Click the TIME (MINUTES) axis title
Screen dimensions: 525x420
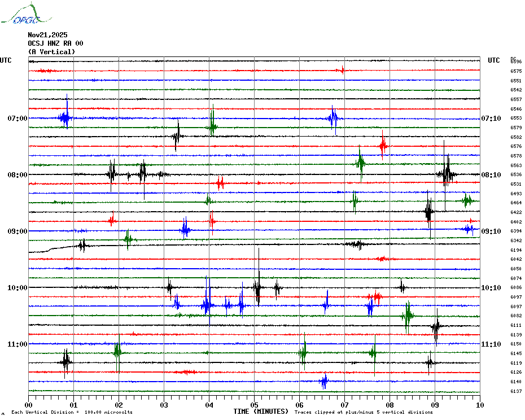pos(261,412)
